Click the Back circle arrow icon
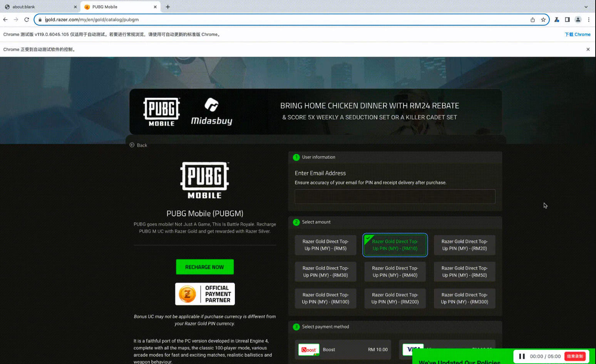The width and height of the screenshot is (596, 364). tap(132, 145)
